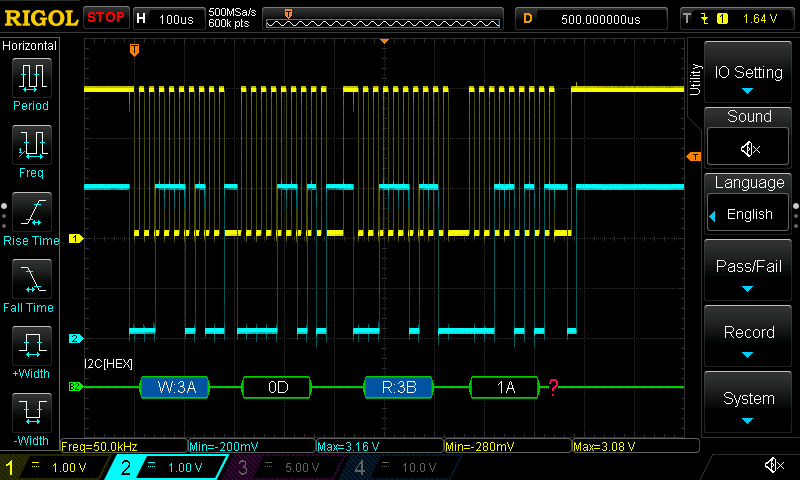Click the orange trigger position marker T
The width and height of the screenshot is (800, 480).
(134, 50)
